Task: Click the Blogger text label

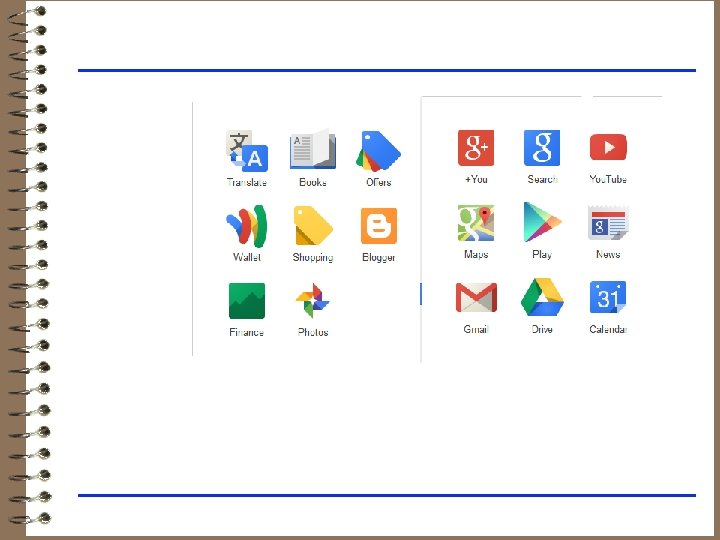Action: coord(379,258)
